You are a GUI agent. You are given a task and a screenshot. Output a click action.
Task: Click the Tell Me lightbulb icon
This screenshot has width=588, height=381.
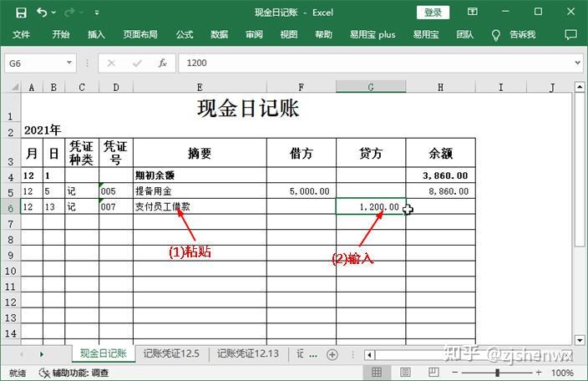coord(495,35)
